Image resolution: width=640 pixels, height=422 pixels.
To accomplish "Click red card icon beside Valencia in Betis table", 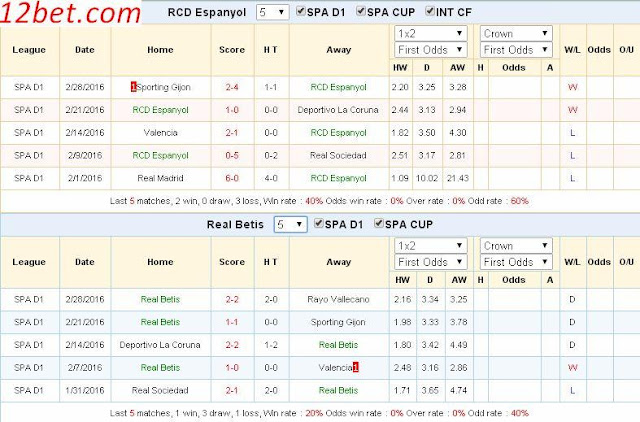I will tap(356, 367).
